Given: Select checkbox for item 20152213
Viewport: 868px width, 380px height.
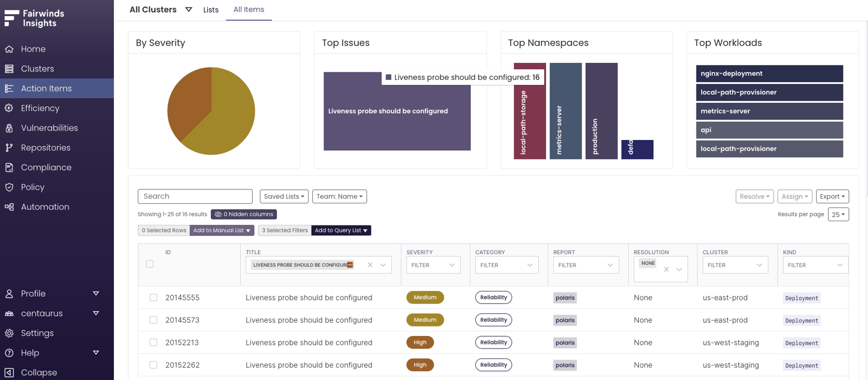Looking at the screenshot, I should point(153,342).
